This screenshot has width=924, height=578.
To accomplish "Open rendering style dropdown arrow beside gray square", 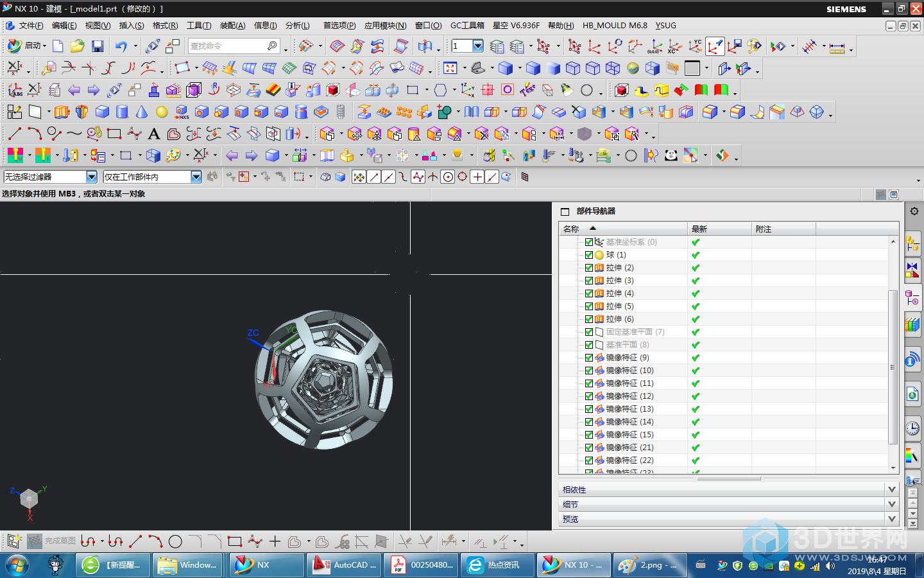I will tap(706, 68).
